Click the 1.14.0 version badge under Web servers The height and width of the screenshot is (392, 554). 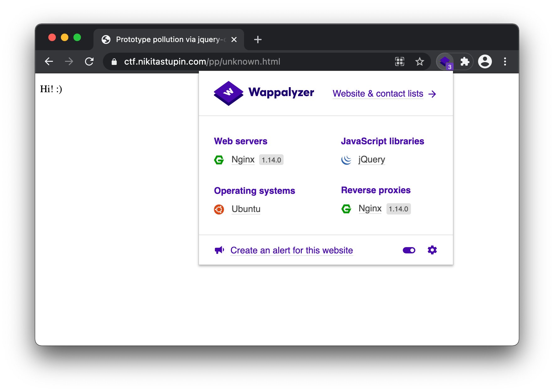click(271, 160)
